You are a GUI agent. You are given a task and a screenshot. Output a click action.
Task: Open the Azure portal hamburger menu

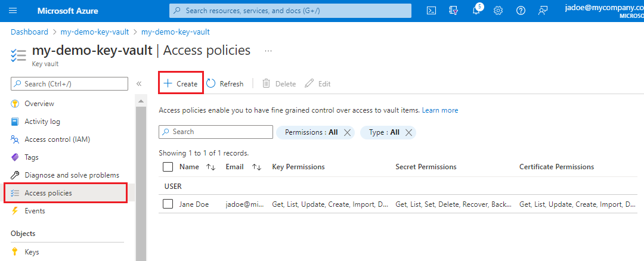[x=13, y=11]
